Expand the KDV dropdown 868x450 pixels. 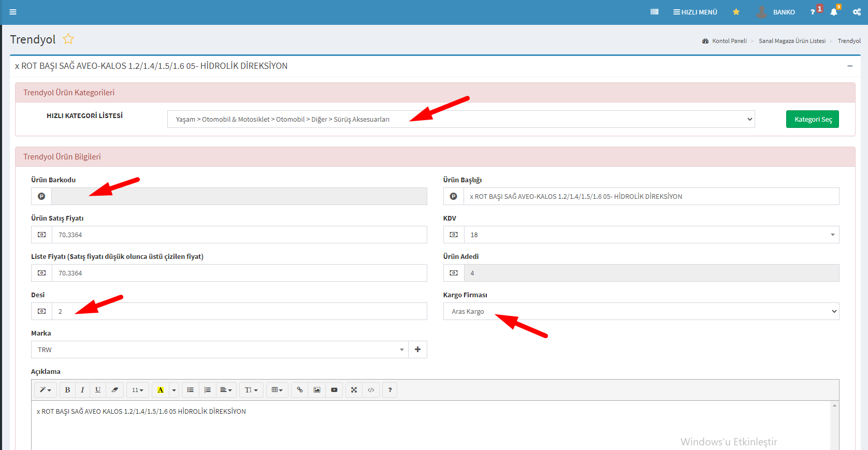point(651,235)
